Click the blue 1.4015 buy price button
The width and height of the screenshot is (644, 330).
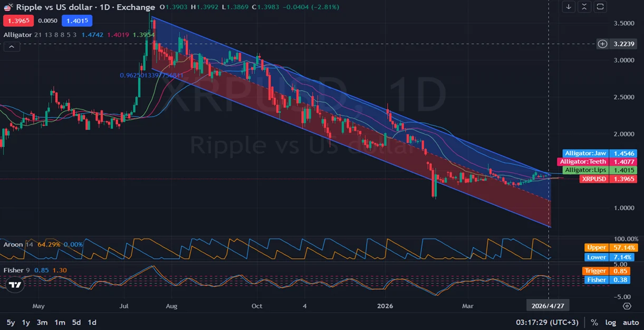point(76,21)
